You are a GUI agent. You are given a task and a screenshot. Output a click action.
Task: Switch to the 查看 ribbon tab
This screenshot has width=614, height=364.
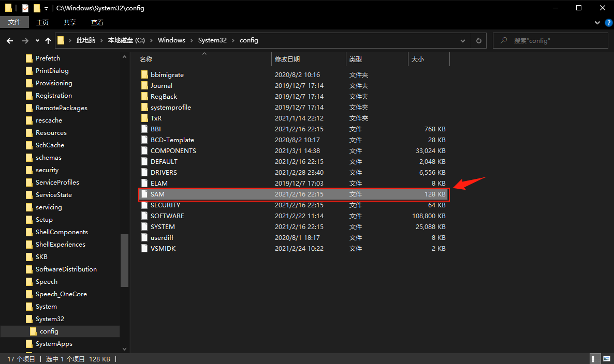97,22
